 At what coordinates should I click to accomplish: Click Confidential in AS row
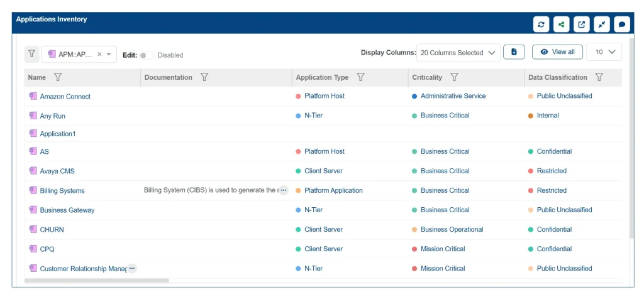coord(554,151)
